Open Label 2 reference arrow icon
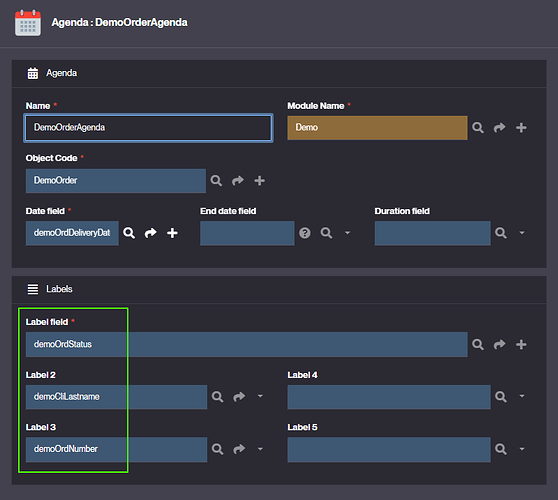This screenshot has width=558, height=500. pyautogui.click(x=239, y=396)
